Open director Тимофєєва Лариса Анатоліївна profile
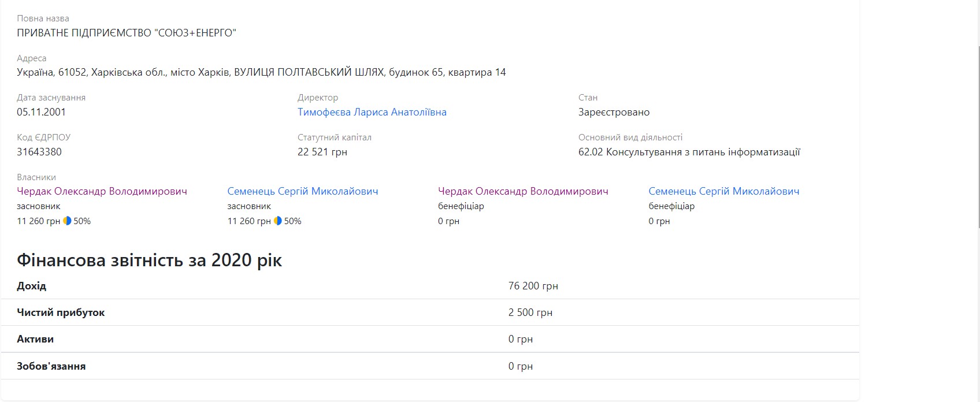Image resolution: width=980 pixels, height=402 pixels. (372, 112)
